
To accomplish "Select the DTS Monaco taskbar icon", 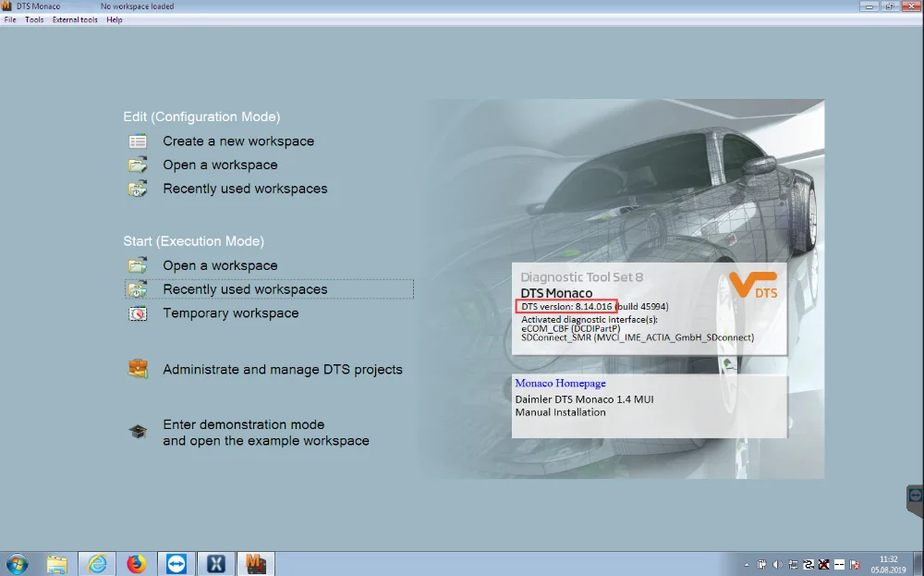I will pyautogui.click(x=256, y=564).
